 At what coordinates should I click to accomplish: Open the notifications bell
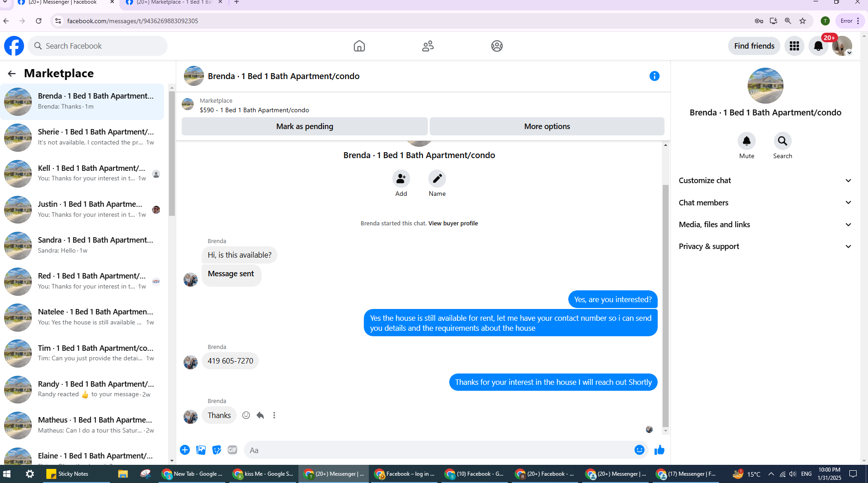(818, 46)
